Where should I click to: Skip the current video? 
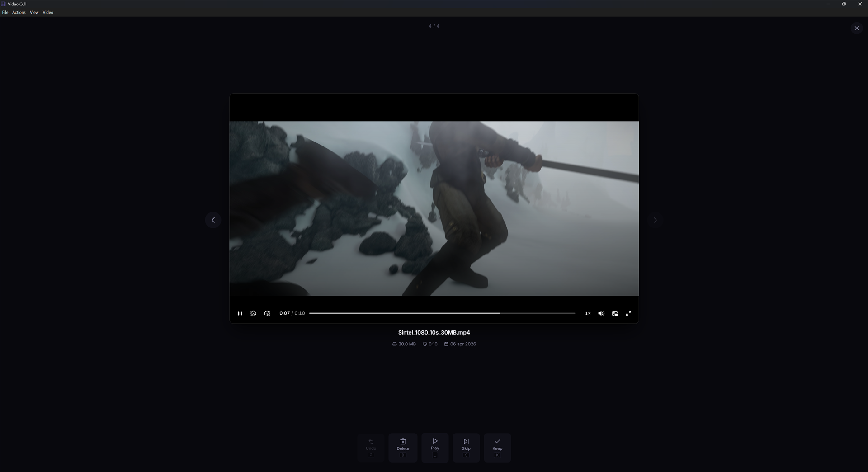(466, 448)
